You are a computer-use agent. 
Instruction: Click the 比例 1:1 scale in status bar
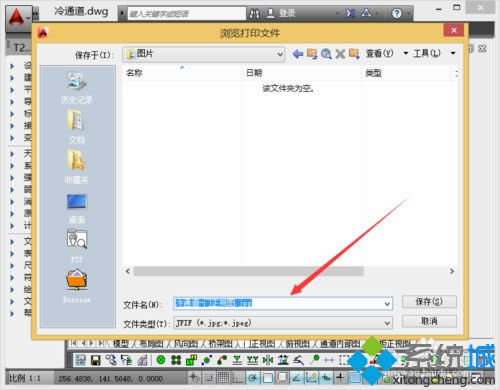pyautogui.click(x=25, y=378)
